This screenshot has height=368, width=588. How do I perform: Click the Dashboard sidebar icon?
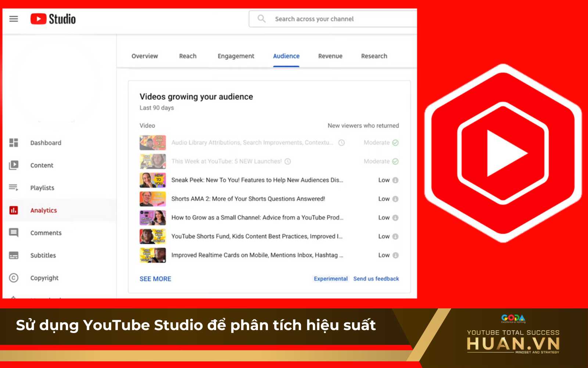tap(14, 143)
